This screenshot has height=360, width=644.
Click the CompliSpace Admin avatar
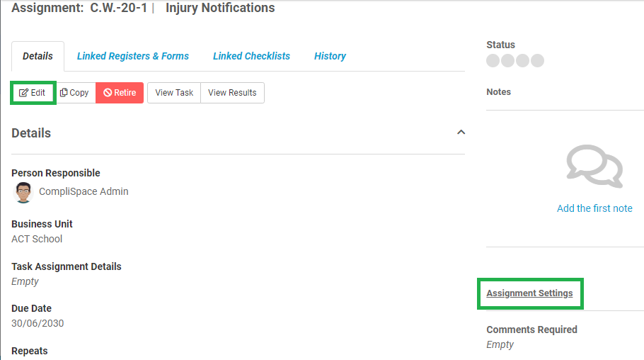point(23,192)
